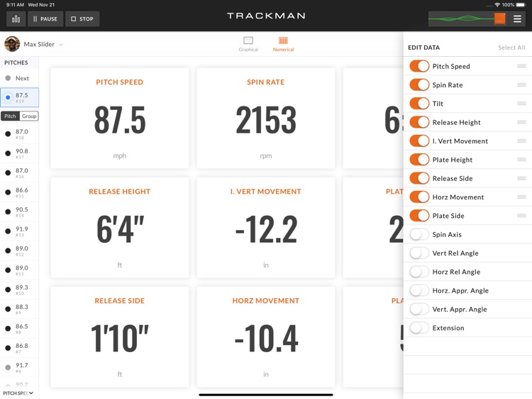Open the Spin Rate data tile
This screenshot has width=532, height=399.
266,118
